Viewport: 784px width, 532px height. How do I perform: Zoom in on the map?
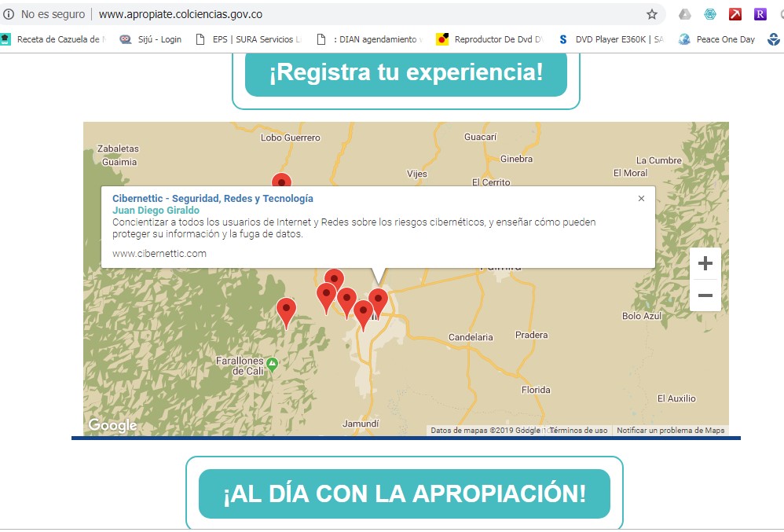[x=705, y=263]
